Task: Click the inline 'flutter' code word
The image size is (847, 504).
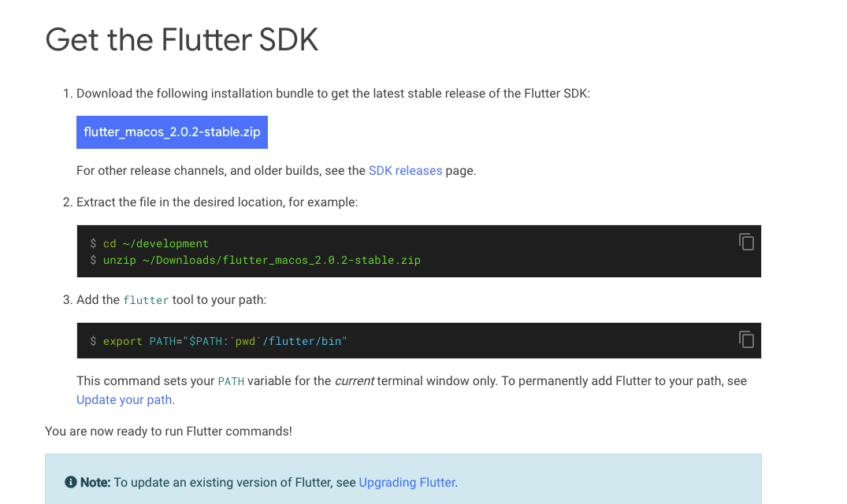Action: [146, 300]
